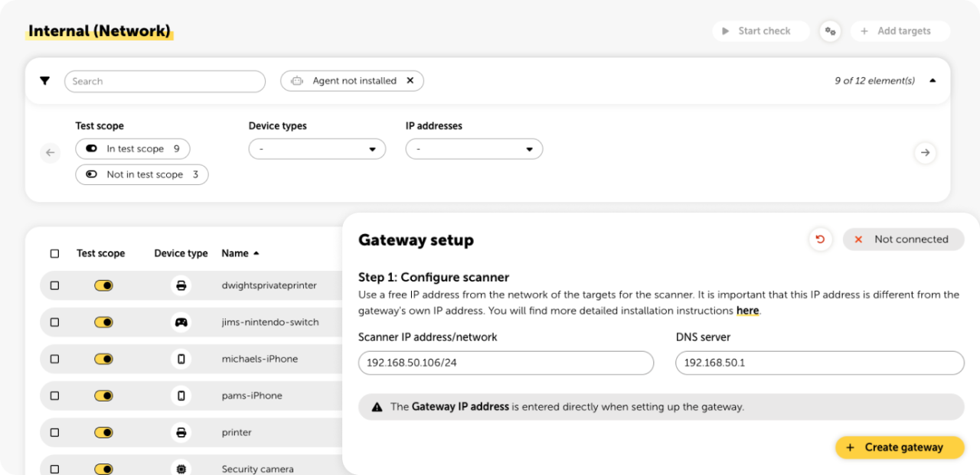This screenshot has height=475, width=980.
Task: Click the filter funnel icon
Action: 45,80
